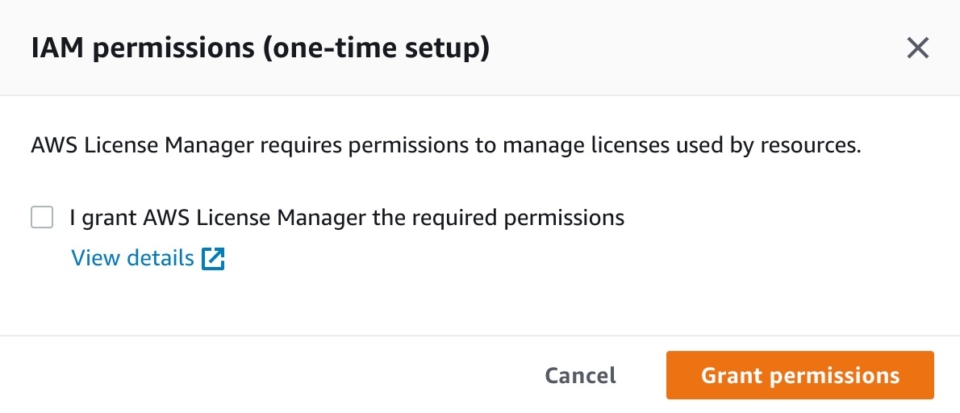Screen dimensions: 960x413
Task: Confirm by clicking Grant permissions
Action: tap(800, 375)
